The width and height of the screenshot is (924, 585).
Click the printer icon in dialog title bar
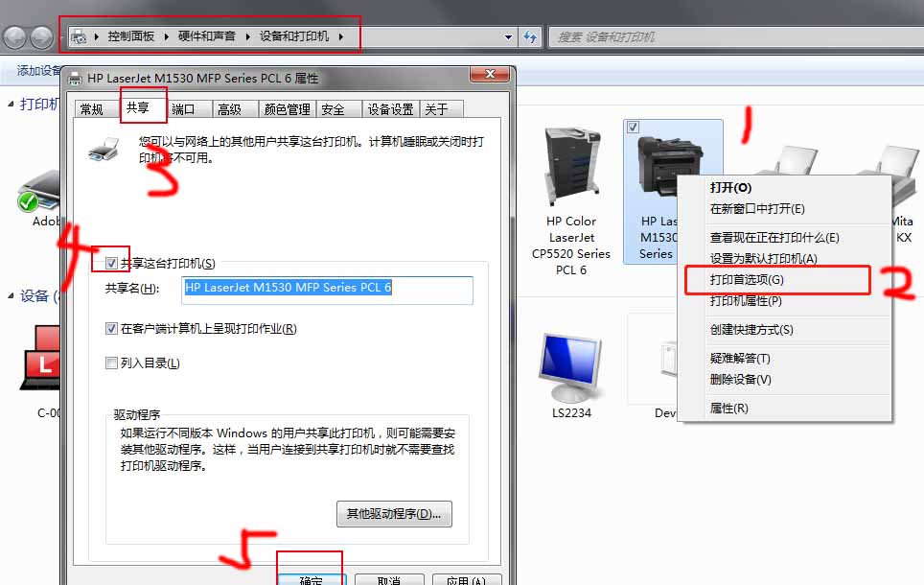pos(76,79)
